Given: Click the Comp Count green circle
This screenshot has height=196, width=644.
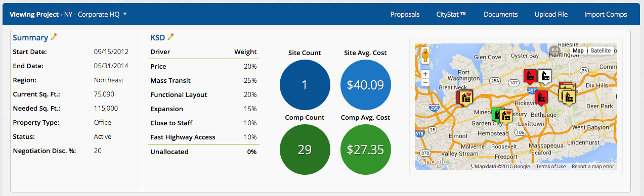Looking at the screenshot, I should pos(305,150).
